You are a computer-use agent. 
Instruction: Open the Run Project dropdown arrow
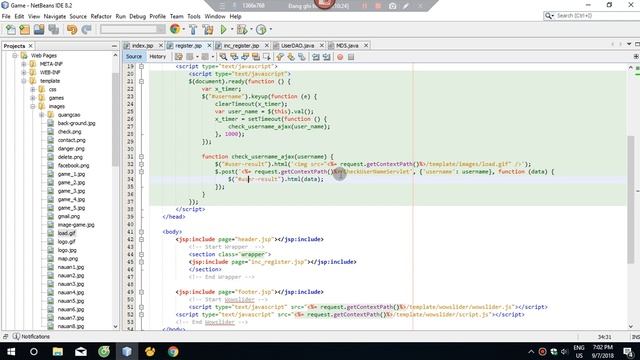tap(232, 29)
